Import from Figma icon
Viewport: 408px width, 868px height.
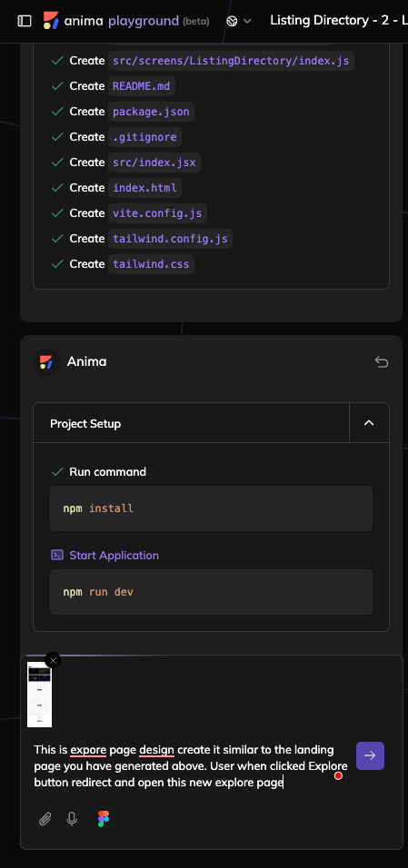pyautogui.click(x=104, y=819)
